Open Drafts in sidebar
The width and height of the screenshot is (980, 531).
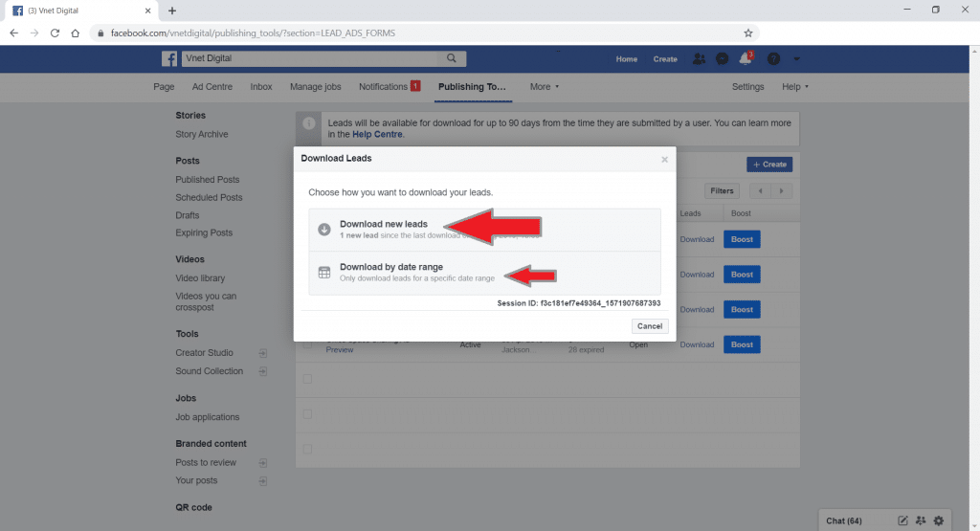188,215
